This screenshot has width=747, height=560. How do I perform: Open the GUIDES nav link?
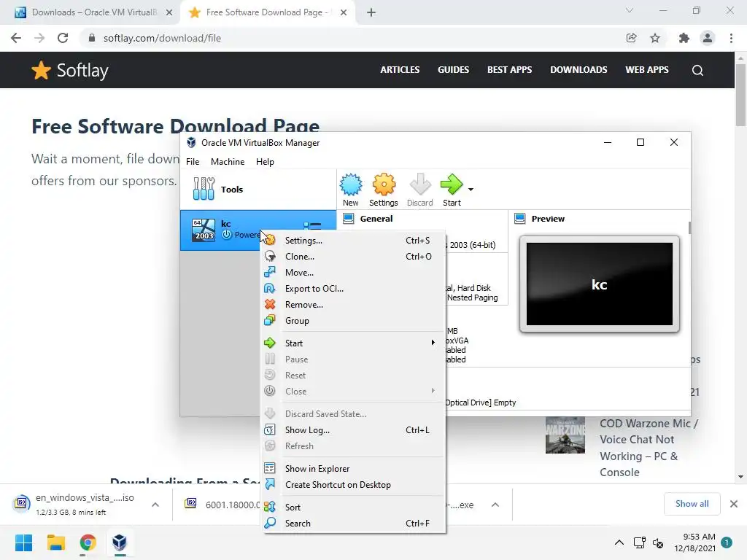[x=454, y=69]
